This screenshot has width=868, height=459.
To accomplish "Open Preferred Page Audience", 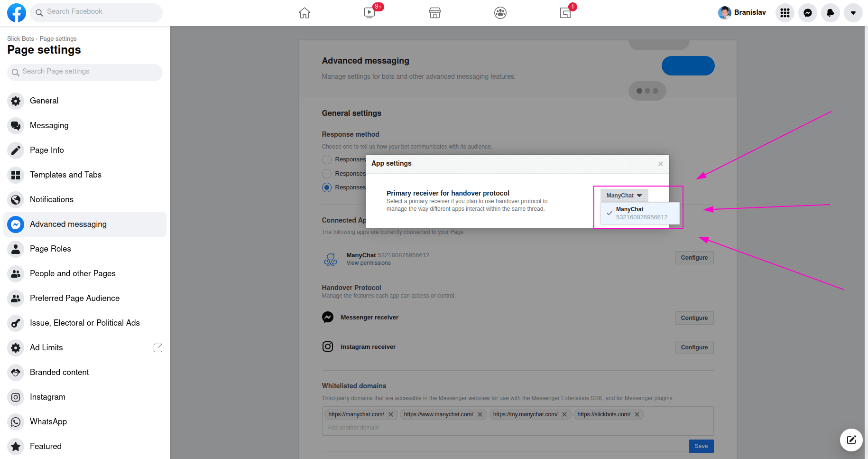I will [x=85, y=298].
